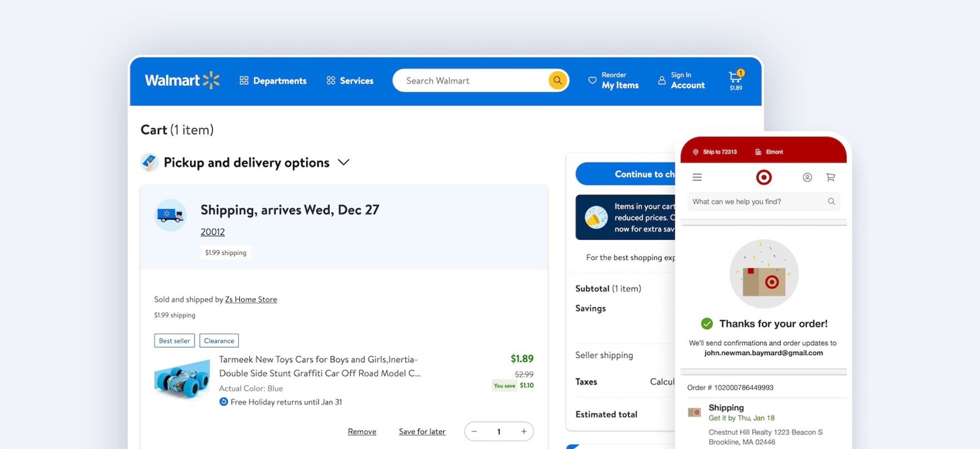Click the Target search field

coord(764,201)
